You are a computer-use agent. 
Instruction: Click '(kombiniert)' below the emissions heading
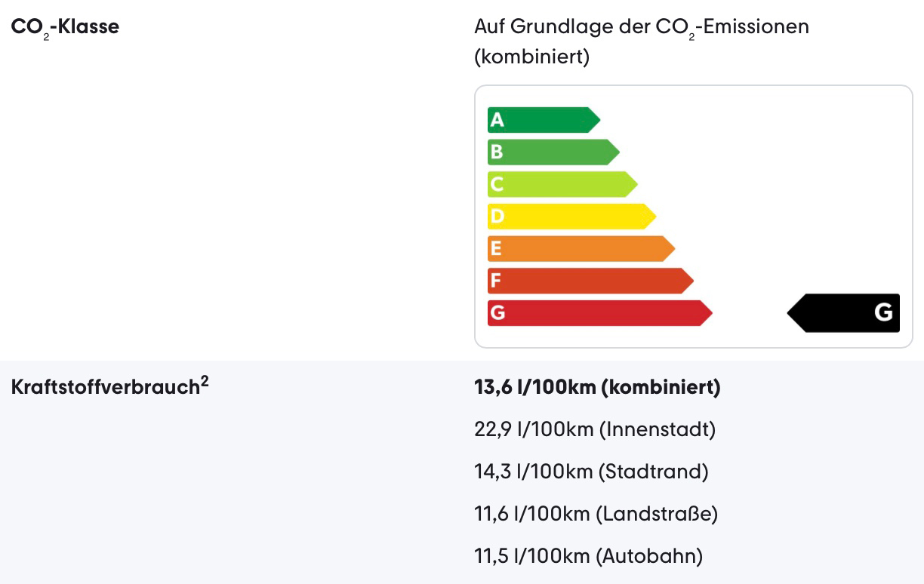coord(531,57)
